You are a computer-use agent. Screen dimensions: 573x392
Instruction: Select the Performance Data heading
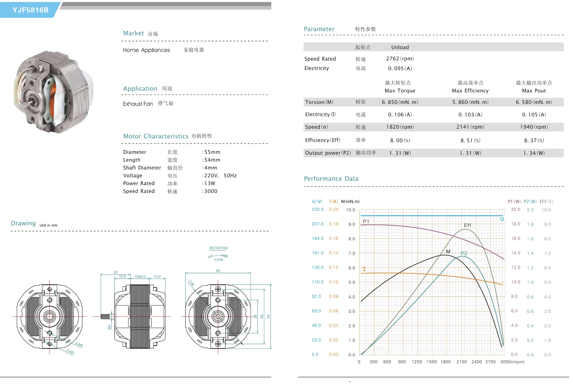tap(331, 179)
